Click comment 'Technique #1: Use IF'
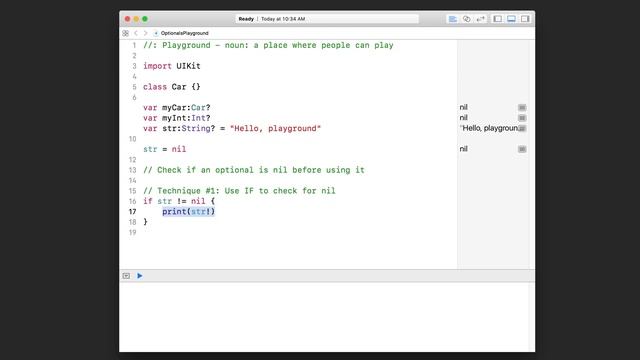 239,191
